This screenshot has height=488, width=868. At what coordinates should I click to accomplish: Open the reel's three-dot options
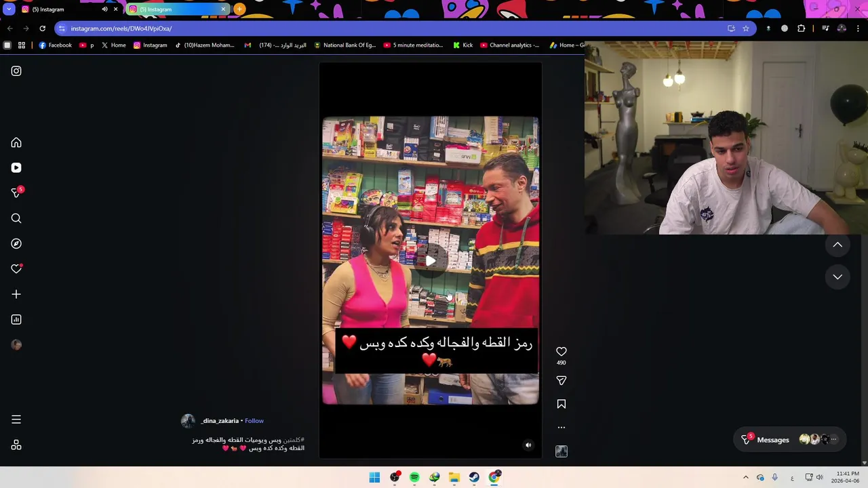pyautogui.click(x=561, y=428)
